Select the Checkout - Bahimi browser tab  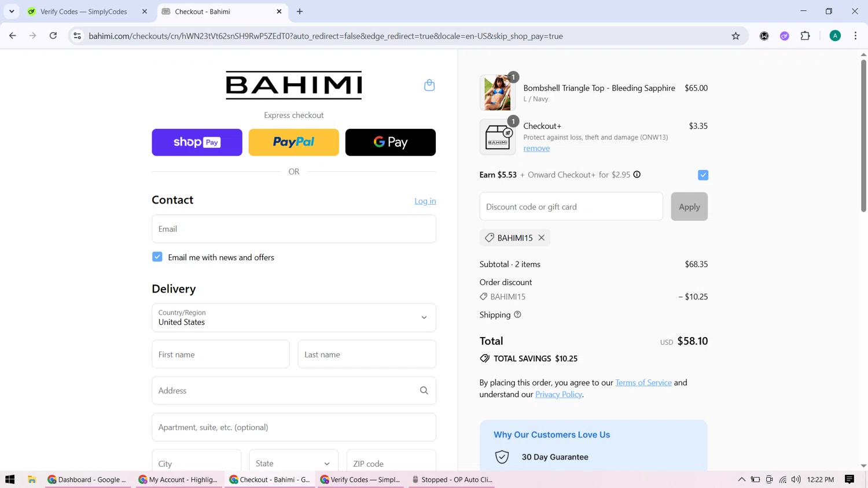pos(223,12)
